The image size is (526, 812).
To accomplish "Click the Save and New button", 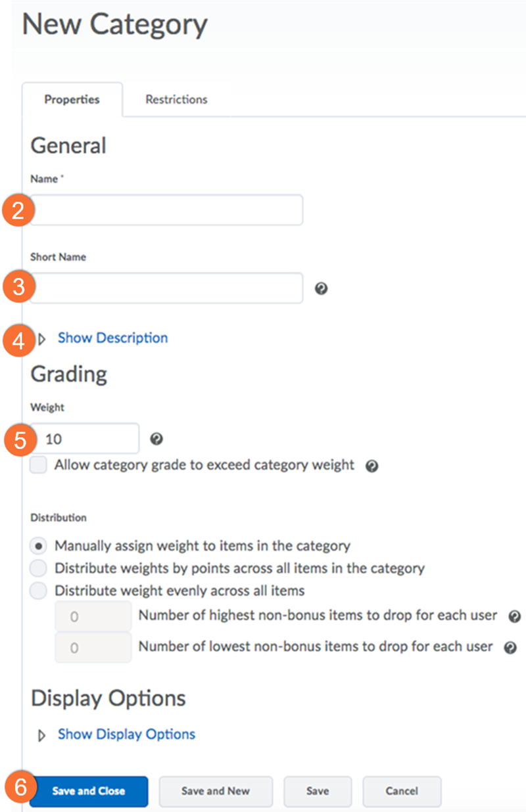I will pos(215,791).
